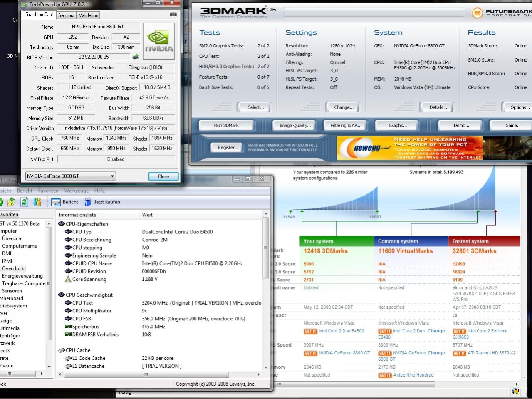Select the Favoriten tab in the Everest sidebar
Viewport: 532px width, 399px height.
tap(9, 215)
